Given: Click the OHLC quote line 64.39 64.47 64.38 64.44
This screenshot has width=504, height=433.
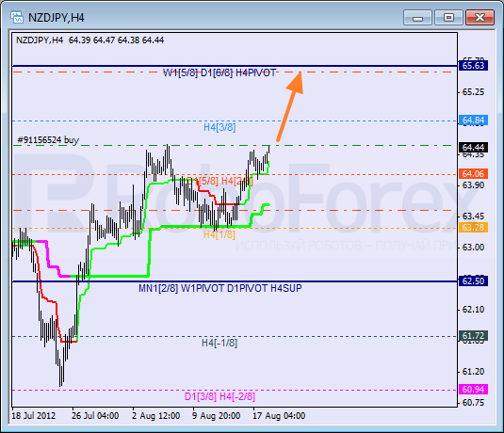Looking at the screenshot, I should (116, 40).
